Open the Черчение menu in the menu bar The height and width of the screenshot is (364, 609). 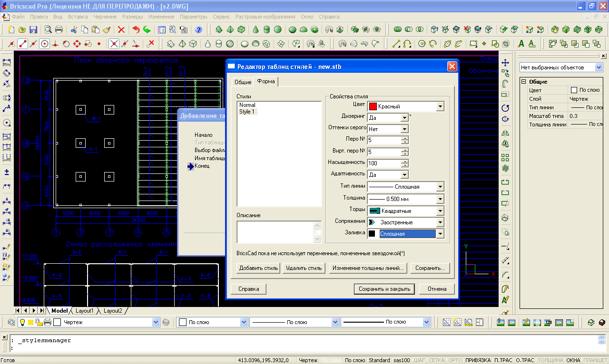(x=105, y=17)
